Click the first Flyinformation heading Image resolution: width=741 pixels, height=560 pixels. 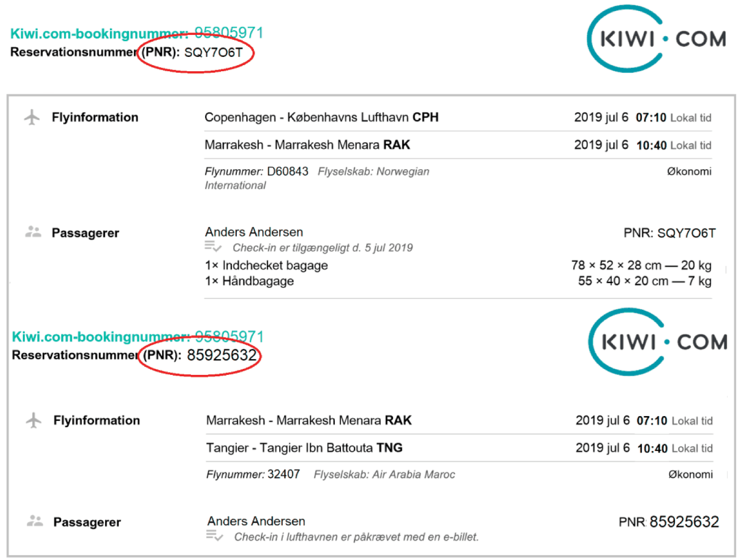95,117
